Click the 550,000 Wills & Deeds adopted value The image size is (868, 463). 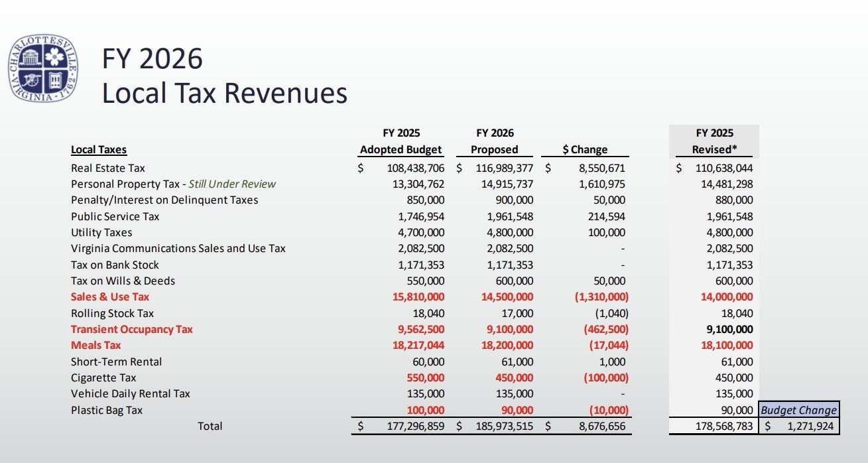pos(426,281)
